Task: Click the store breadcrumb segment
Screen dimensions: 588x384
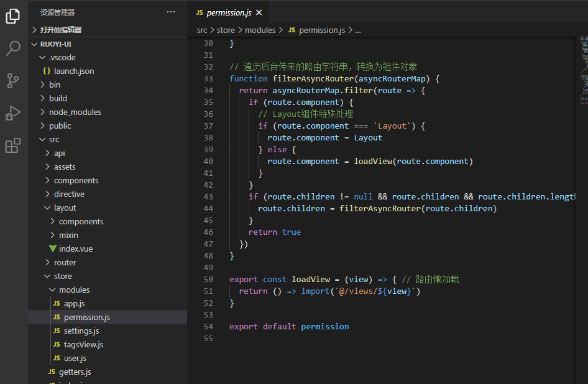Action: [226, 30]
